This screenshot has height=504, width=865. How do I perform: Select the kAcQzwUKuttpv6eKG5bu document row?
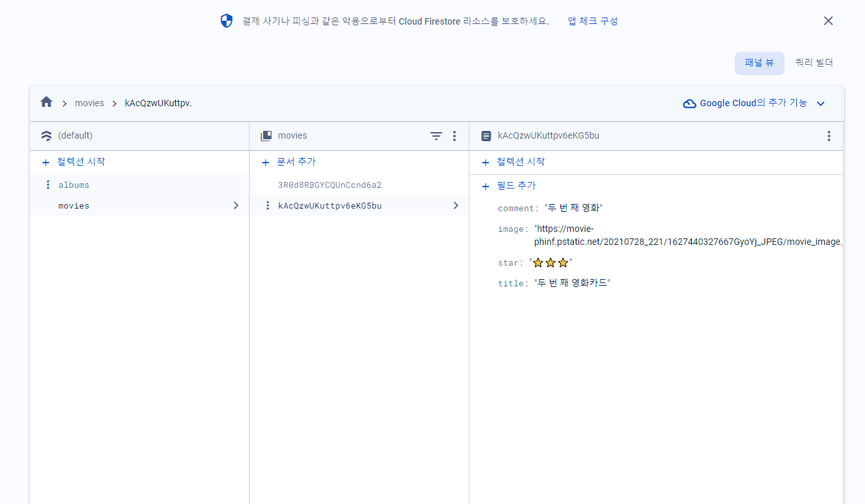[x=359, y=205]
